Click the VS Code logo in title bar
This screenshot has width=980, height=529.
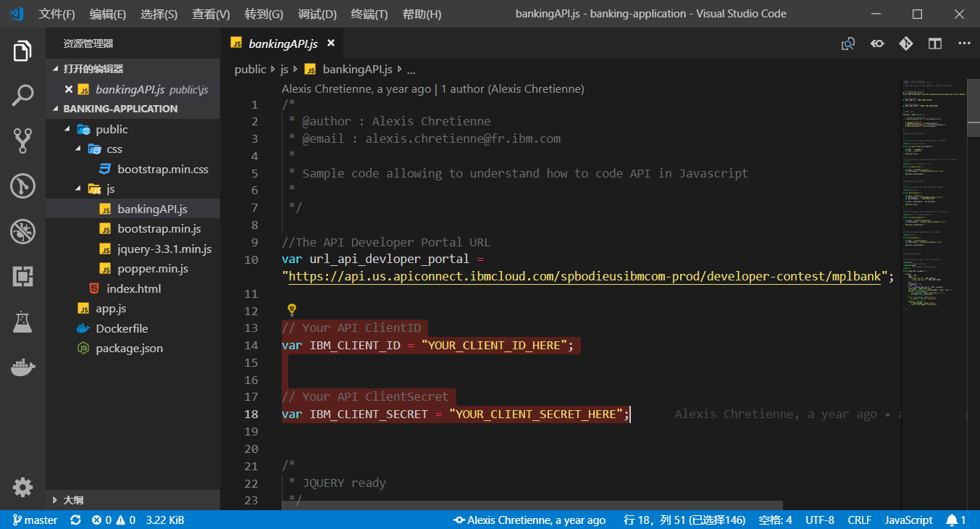coord(17,14)
